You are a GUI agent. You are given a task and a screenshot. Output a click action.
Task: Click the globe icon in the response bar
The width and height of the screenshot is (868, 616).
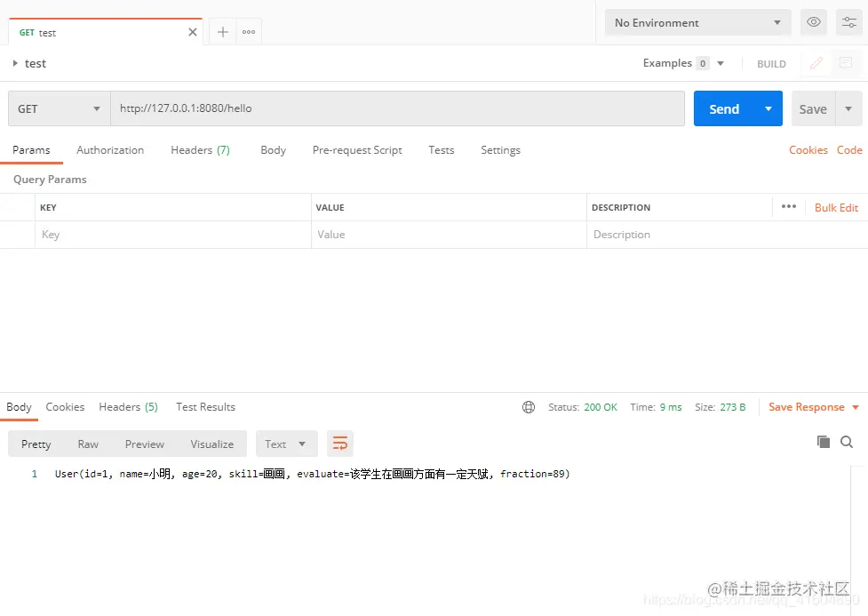[529, 406]
